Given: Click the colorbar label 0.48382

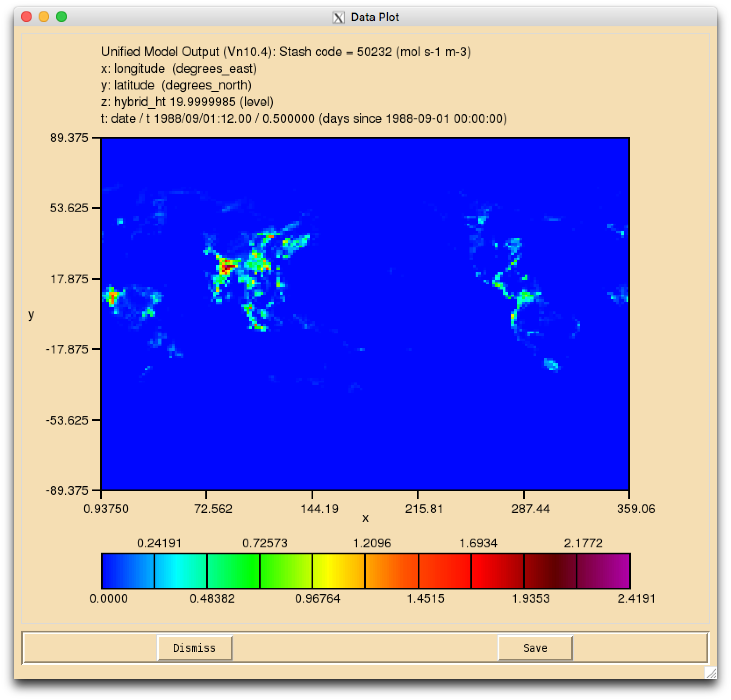Looking at the screenshot, I should tap(212, 598).
